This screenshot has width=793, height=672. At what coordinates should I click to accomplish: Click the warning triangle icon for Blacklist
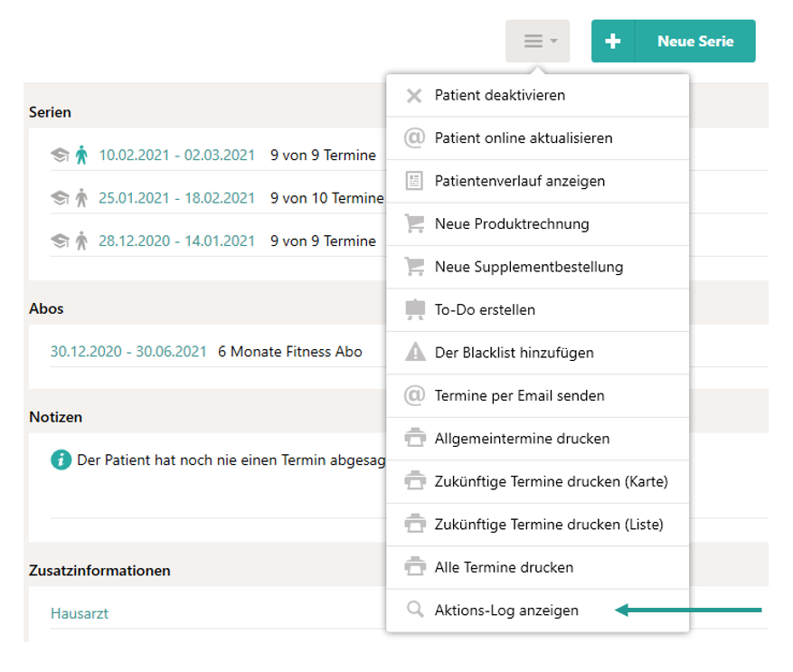click(414, 353)
